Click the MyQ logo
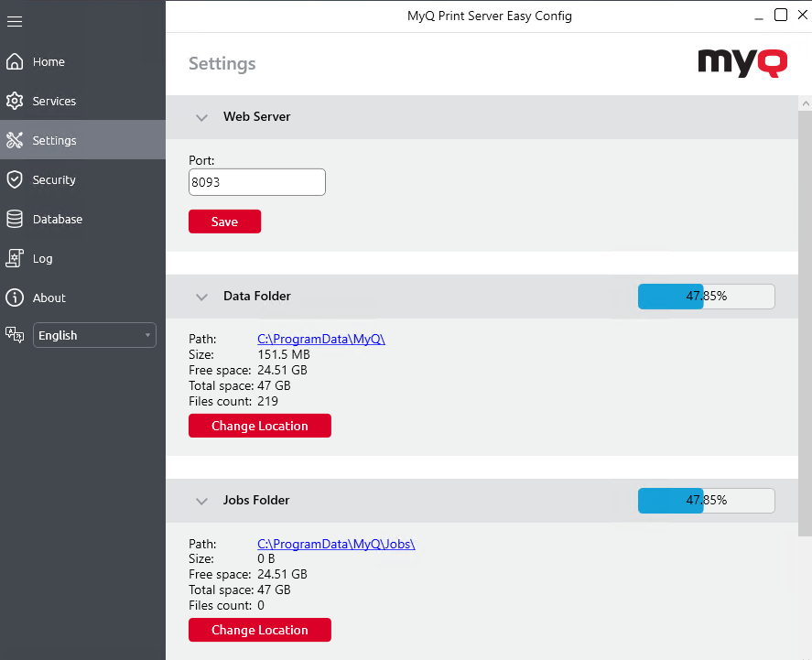Image resolution: width=812 pixels, height=660 pixels. click(742, 63)
